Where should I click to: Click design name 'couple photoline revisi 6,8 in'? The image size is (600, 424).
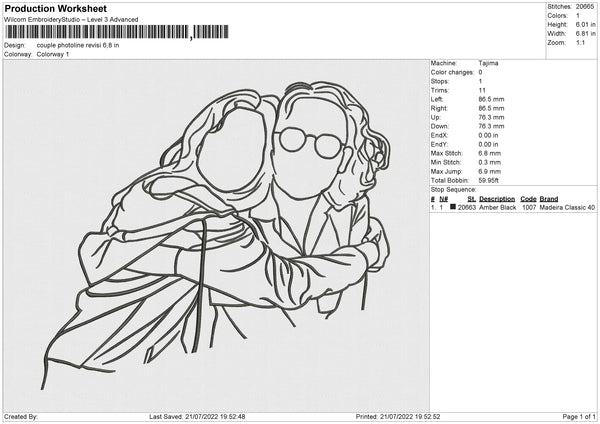click(x=78, y=45)
